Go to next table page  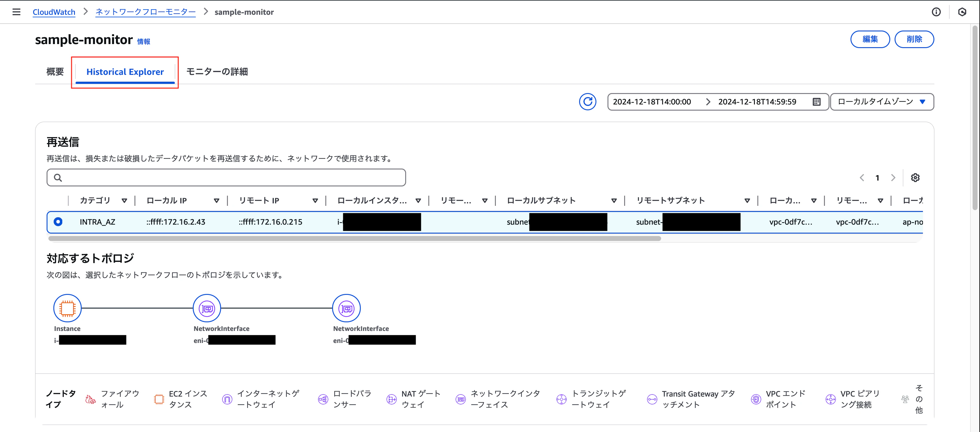pyautogui.click(x=893, y=177)
